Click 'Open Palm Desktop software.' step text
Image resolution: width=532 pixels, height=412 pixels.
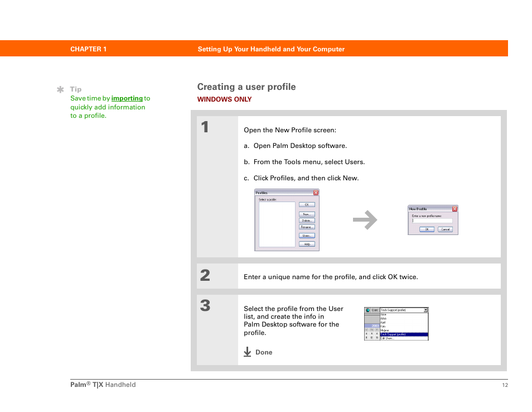300,146
